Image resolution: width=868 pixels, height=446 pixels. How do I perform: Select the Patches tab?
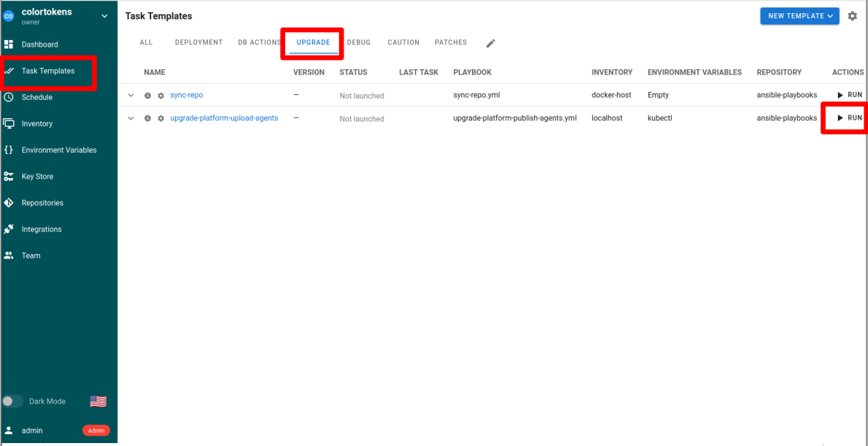[x=450, y=42]
